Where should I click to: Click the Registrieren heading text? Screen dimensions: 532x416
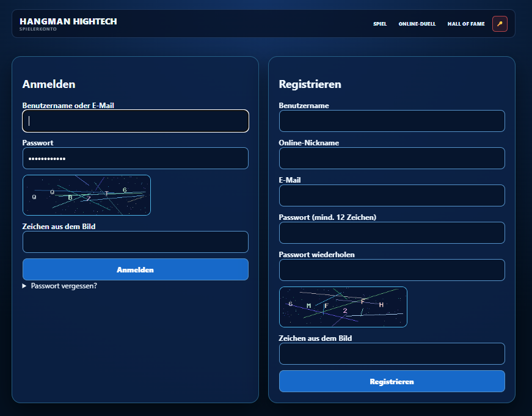point(310,84)
